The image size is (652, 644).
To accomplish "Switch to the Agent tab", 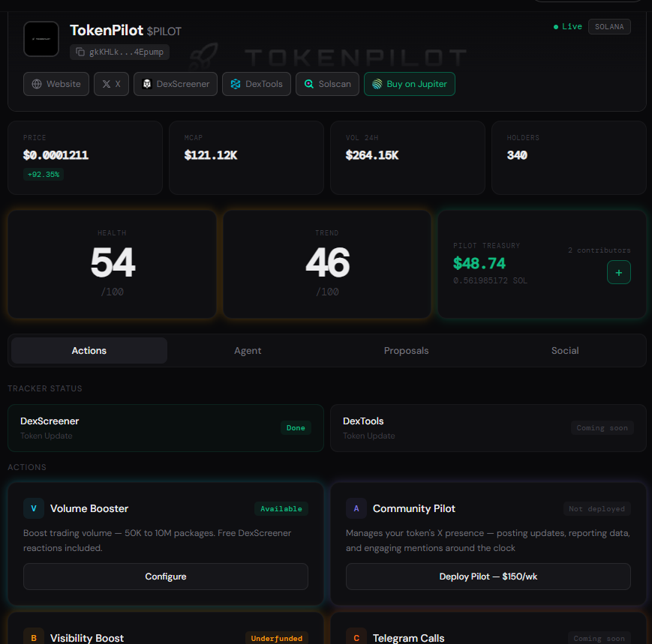I will pos(248,351).
